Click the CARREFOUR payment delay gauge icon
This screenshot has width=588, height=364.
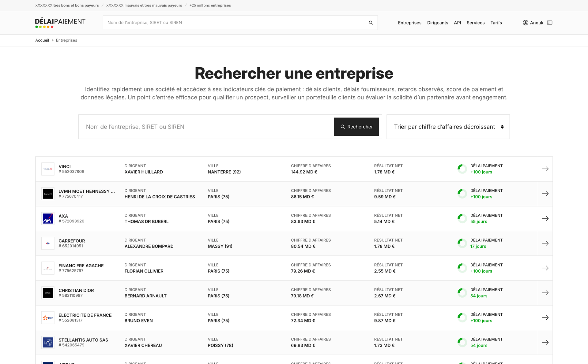point(462,243)
